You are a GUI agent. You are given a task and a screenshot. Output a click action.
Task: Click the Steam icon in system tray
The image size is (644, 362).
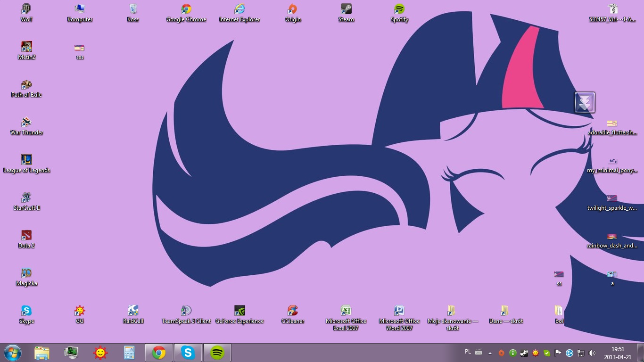point(524,353)
